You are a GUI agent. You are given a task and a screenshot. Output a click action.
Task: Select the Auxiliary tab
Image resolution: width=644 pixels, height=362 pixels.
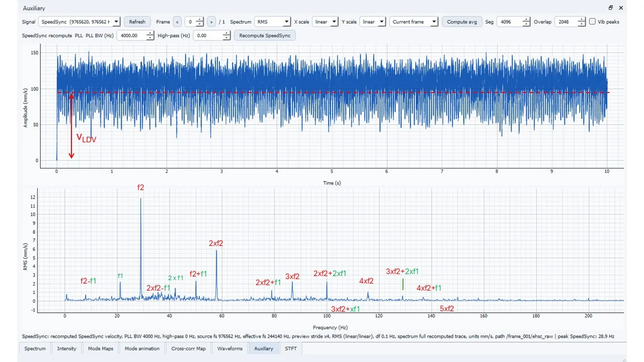click(264, 348)
